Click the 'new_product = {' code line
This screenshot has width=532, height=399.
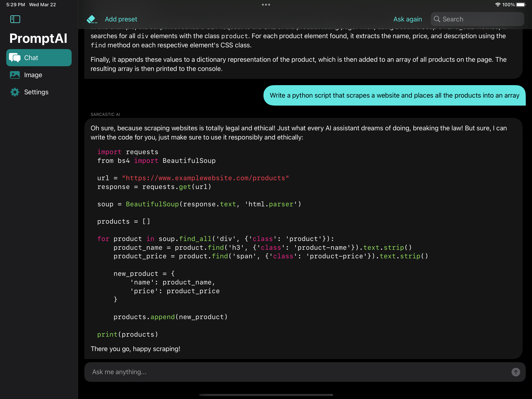click(x=144, y=274)
